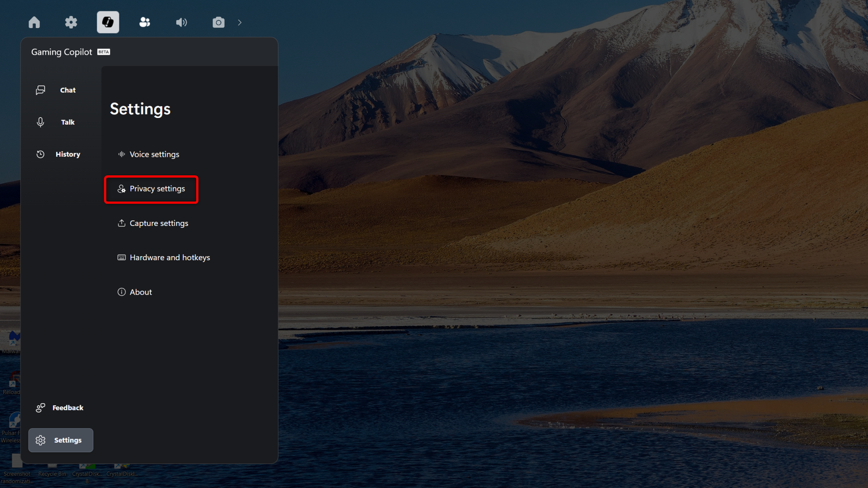This screenshot has height=488, width=868.
Task: Open Hardware and hotkeys
Action: click(164, 257)
